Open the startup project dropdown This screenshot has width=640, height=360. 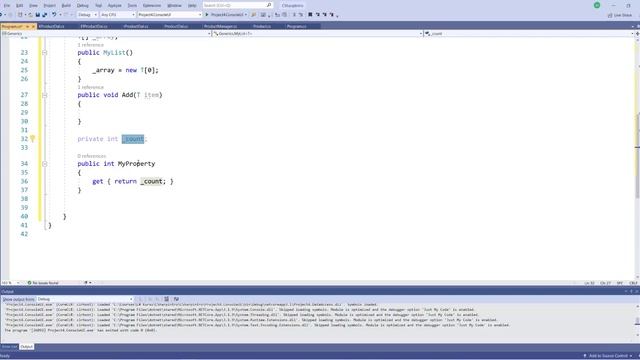(169, 15)
